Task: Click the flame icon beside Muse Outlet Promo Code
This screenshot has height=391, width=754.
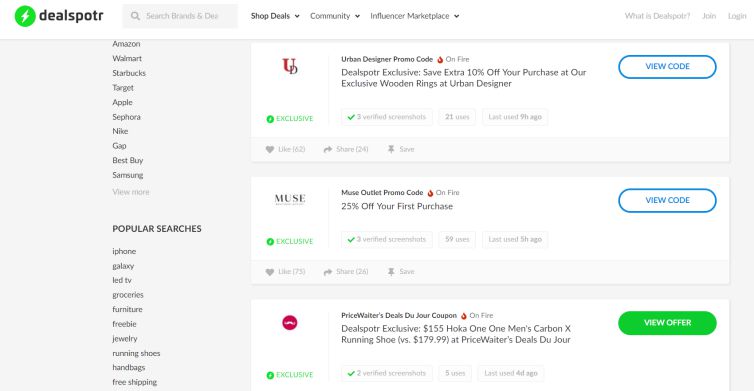Action: click(430, 193)
